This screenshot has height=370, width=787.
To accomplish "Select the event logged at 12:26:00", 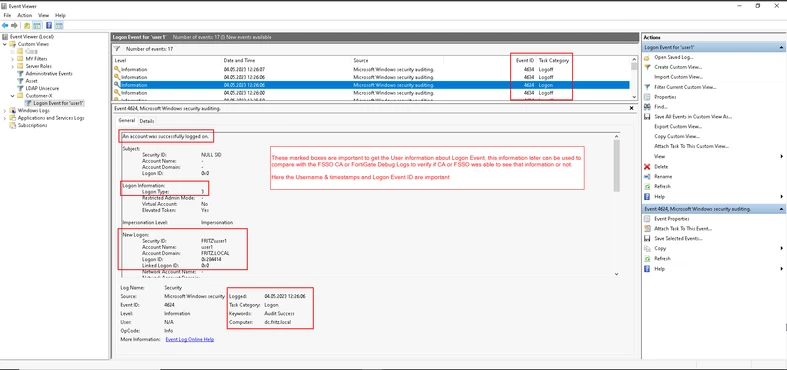I will (371, 93).
